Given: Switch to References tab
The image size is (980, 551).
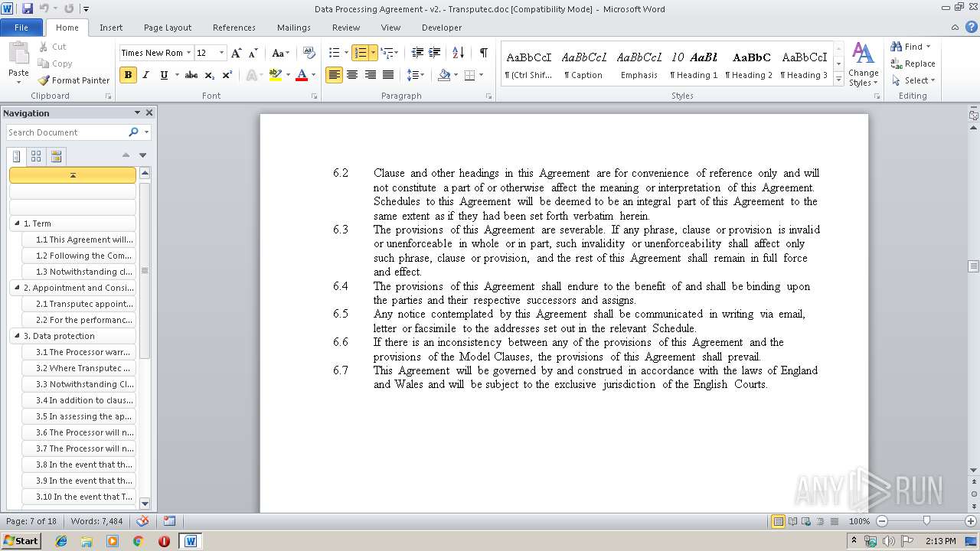Looking at the screenshot, I should pos(234,28).
